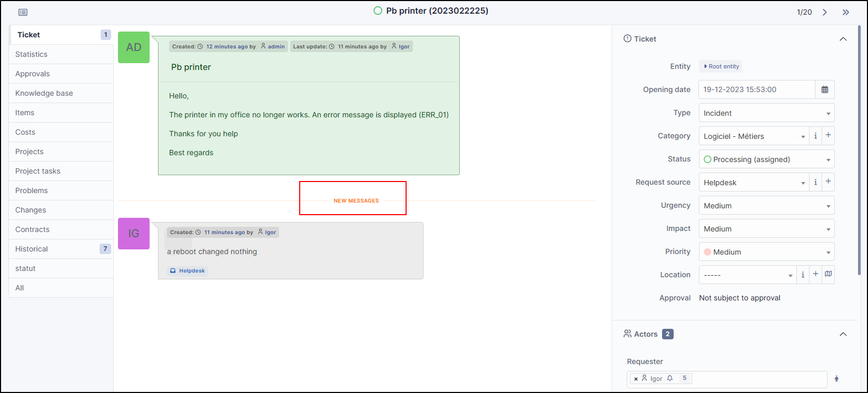The image size is (868, 393).
Task: Go to the next ticket arrow
Action: 825,12
